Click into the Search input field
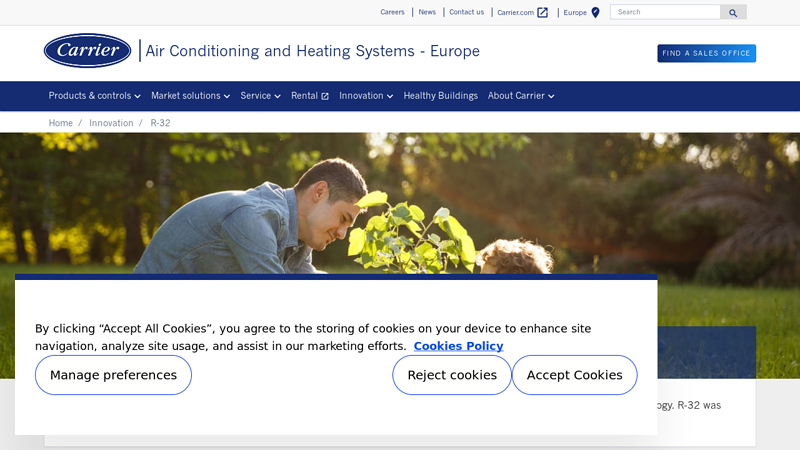800x450 pixels. coord(665,12)
